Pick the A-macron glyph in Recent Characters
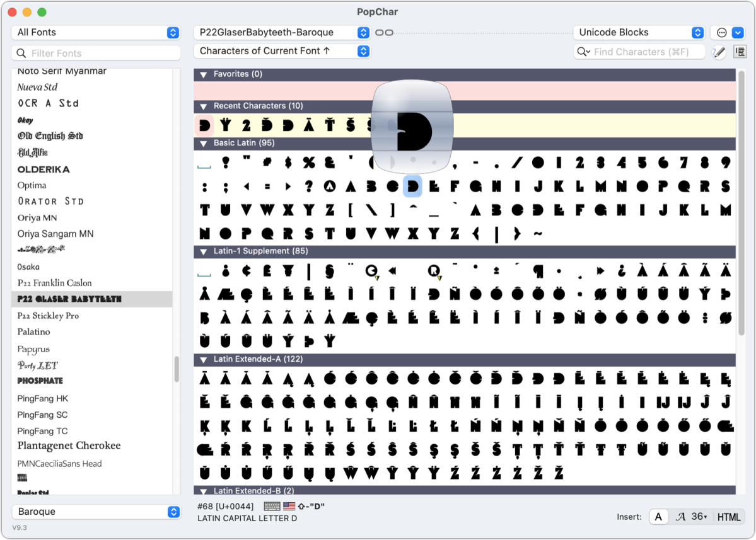 tap(309, 125)
